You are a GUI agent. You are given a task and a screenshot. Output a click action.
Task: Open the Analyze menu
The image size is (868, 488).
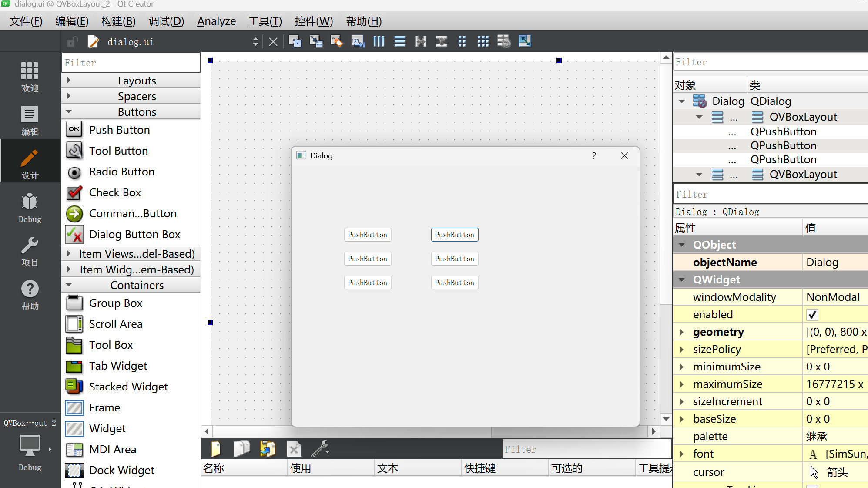click(216, 21)
